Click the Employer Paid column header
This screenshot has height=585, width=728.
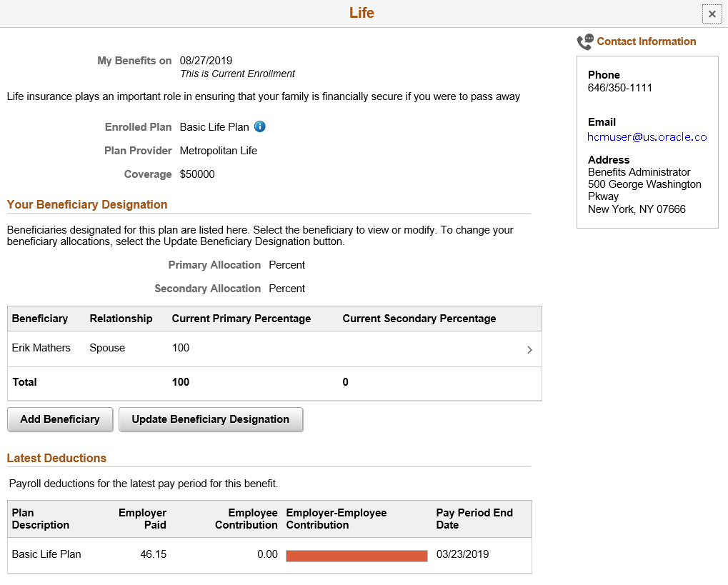(x=142, y=519)
